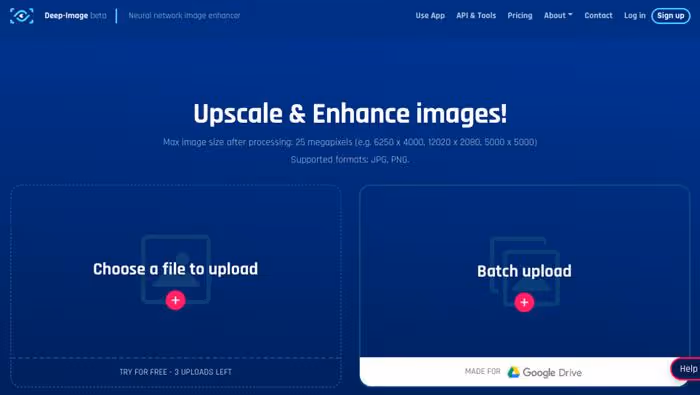This screenshot has width=700, height=395.
Task: Click the pink plus under Choose a file
Action: pos(175,300)
